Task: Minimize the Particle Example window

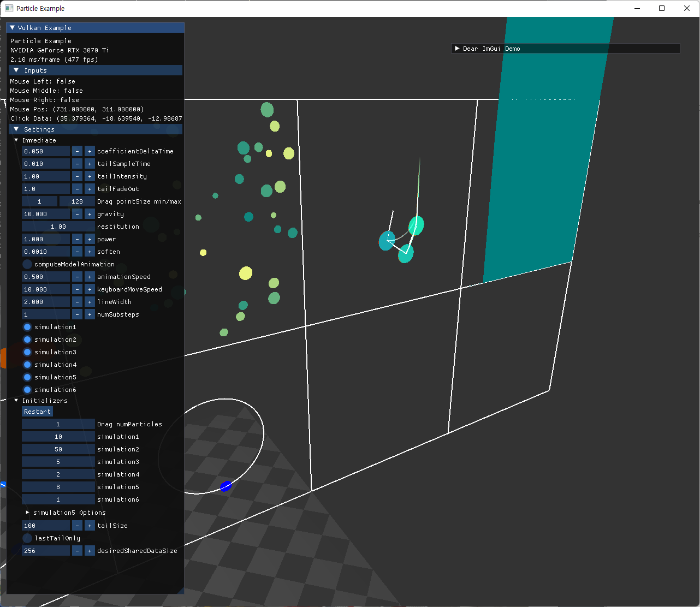Action: point(637,8)
